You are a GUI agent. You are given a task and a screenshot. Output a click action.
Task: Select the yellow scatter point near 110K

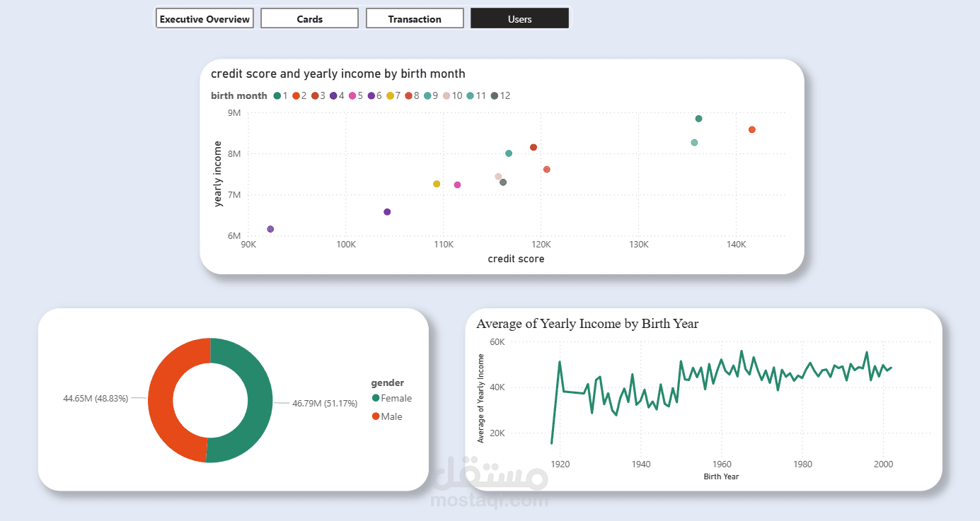tap(437, 184)
